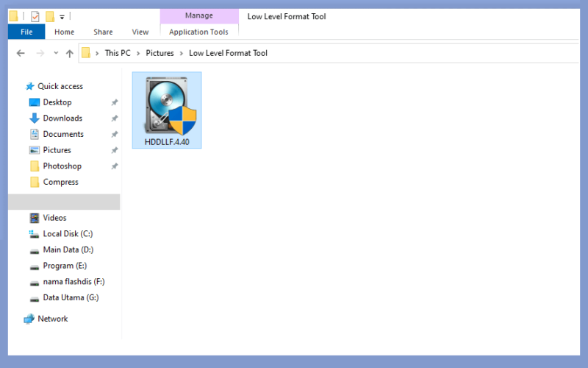Click the Documents icon in sidebar
This screenshot has width=588, height=368.
tap(34, 134)
